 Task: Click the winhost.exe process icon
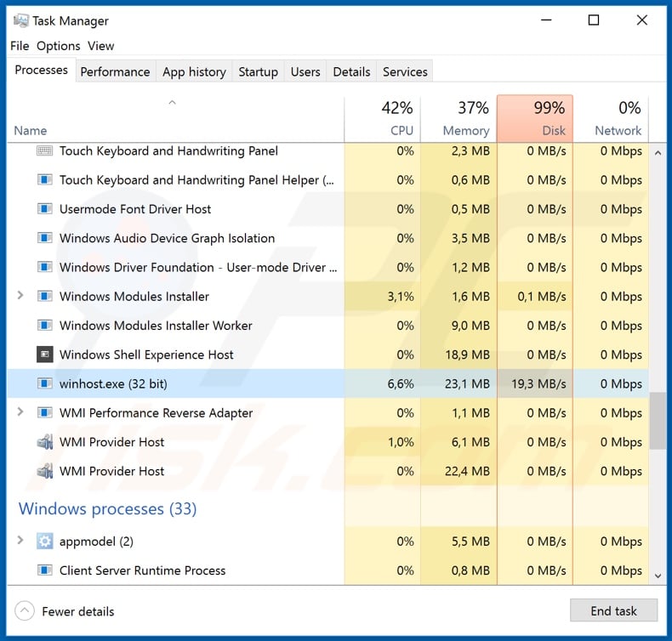(x=44, y=383)
